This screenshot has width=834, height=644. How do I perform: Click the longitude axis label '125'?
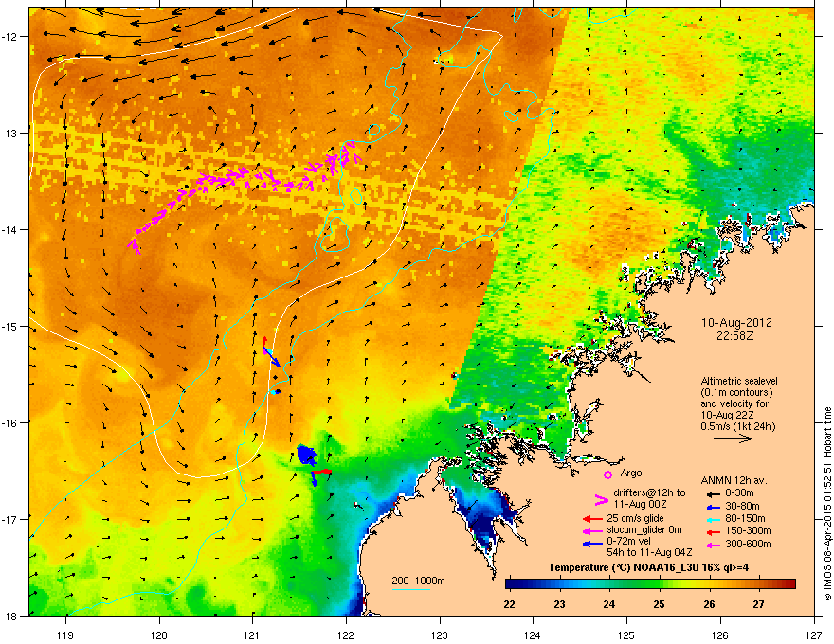(x=626, y=635)
